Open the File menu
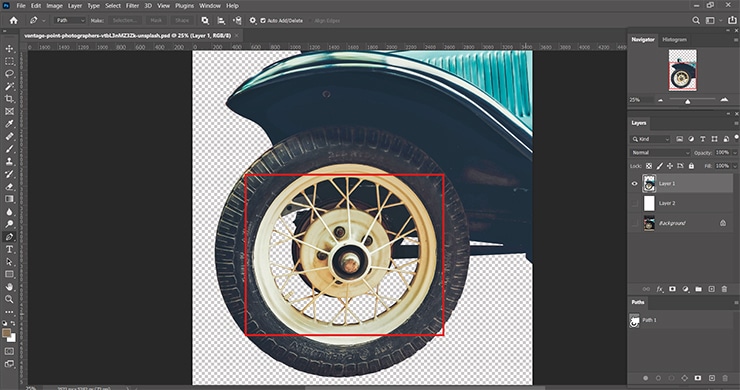This screenshot has width=740, height=390. (21, 6)
